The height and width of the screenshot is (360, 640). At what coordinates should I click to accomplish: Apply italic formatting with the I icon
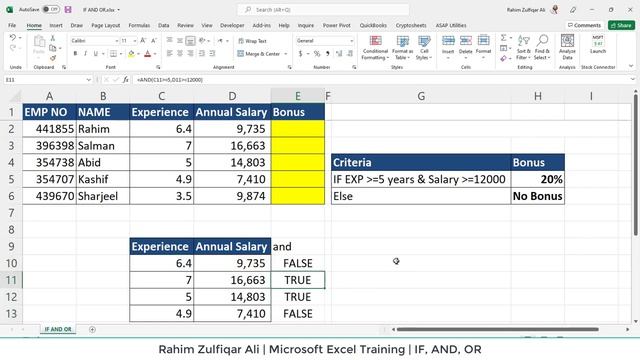[x=85, y=53]
